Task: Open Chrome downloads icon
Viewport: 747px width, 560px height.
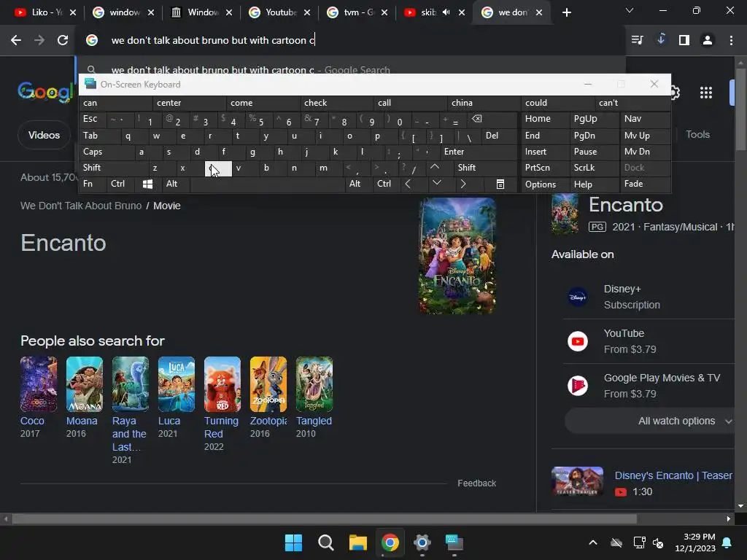Action: pos(661,39)
